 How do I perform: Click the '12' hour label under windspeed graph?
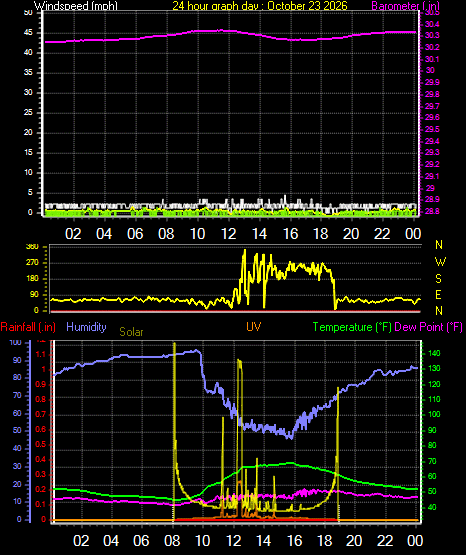coord(229,234)
